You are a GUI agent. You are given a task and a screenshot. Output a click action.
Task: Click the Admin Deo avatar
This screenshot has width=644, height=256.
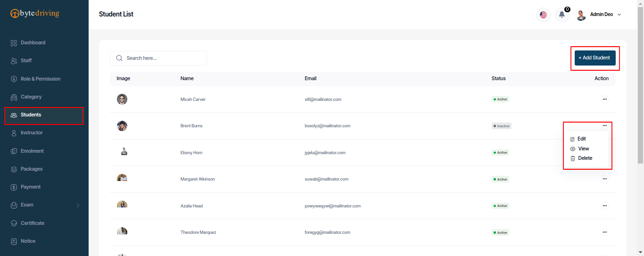[x=581, y=15]
